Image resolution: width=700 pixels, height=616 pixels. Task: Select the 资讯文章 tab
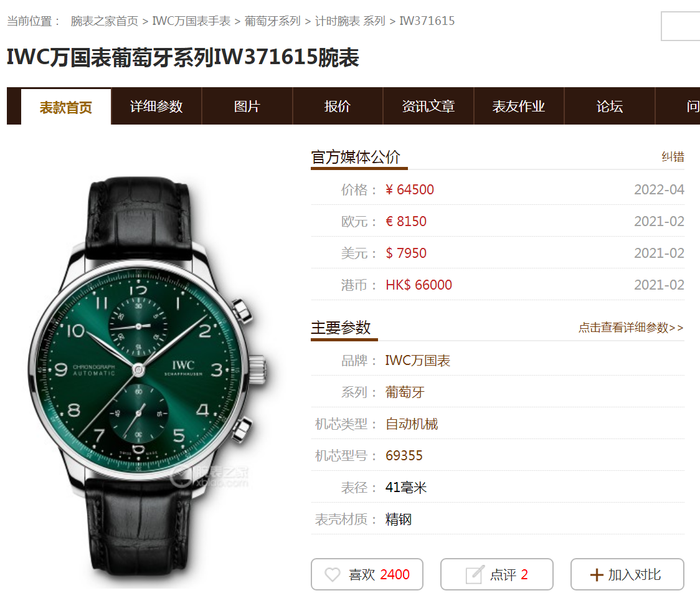coord(428,107)
